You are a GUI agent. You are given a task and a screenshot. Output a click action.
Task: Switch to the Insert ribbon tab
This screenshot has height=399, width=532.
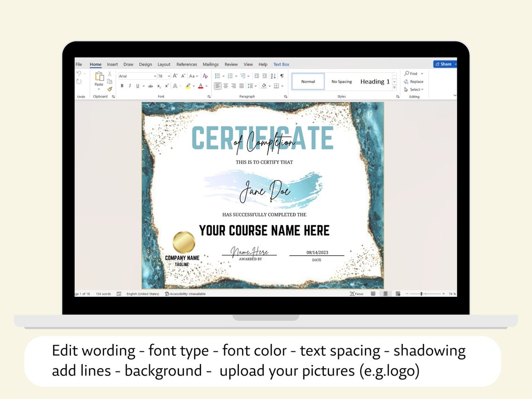(x=112, y=64)
